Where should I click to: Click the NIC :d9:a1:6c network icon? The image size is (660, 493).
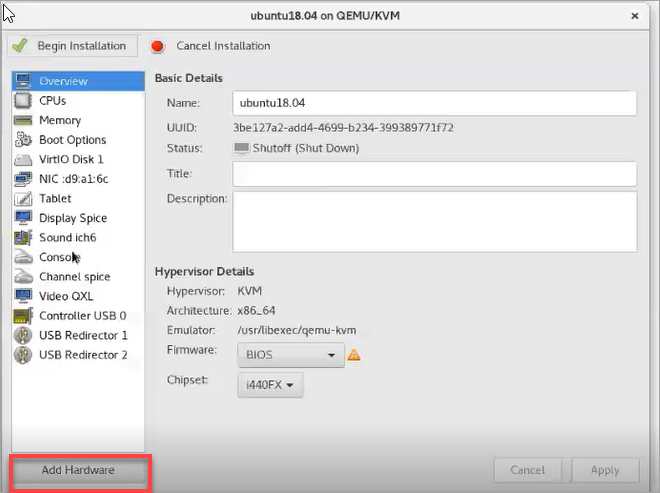coord(23,179)
